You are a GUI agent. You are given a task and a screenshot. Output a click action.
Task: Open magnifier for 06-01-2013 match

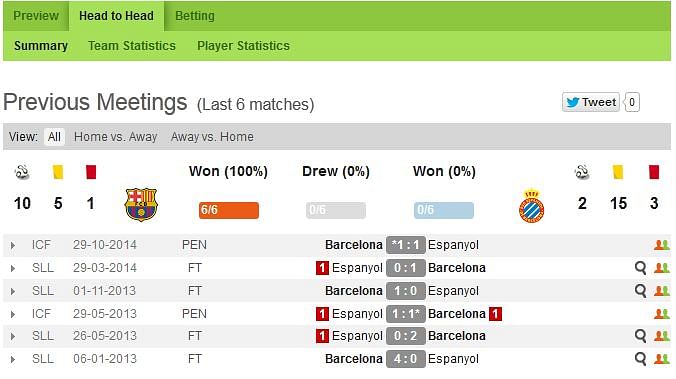[640, 359]
